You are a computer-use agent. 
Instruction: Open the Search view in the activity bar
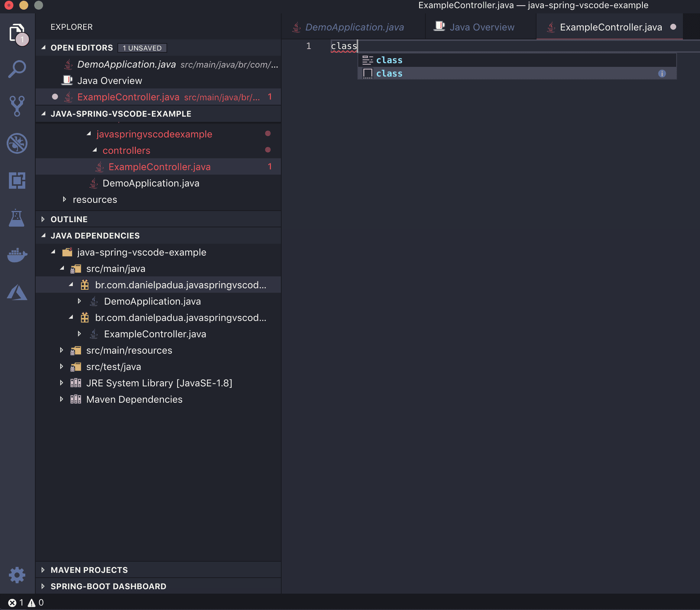click(x=17, y=68)
